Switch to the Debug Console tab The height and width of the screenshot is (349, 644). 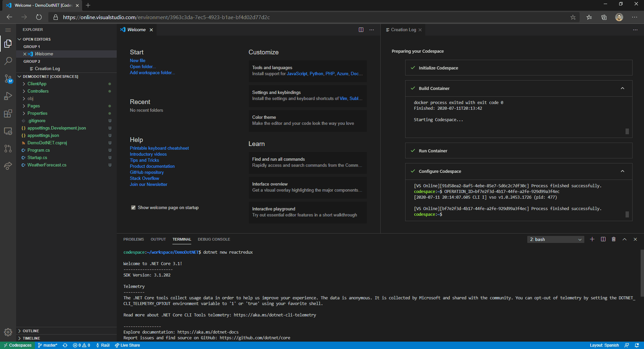[x=214, y=239]
